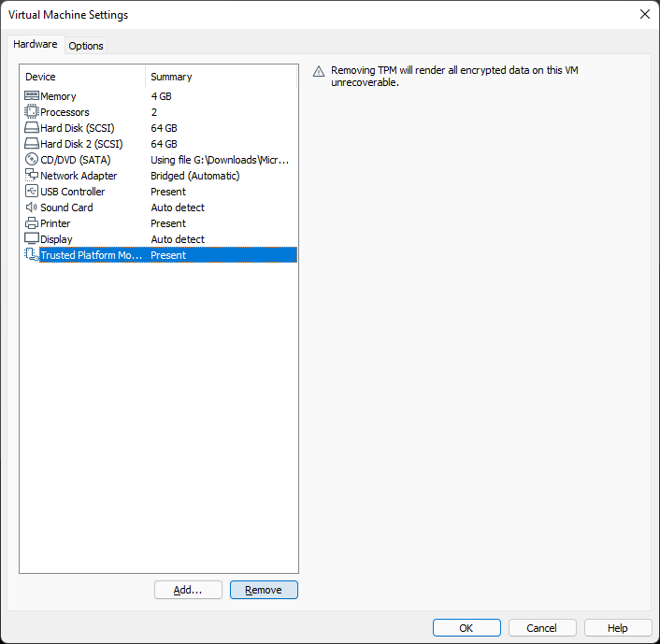Click 64 GB in the Hard Disk (SCSI) row
Image resolution: width=660 pixels, height=644 pixels.
pos(165,128)
